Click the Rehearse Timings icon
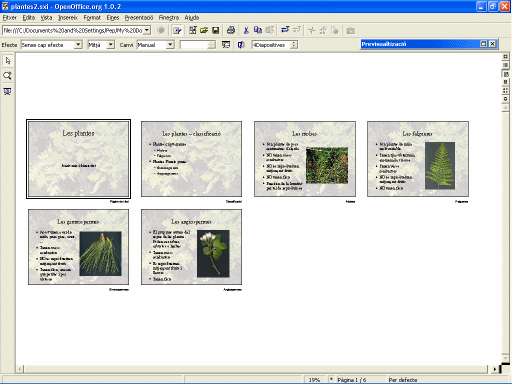The width and height of the screenshot is (512, 384). [x=226, y=45]
